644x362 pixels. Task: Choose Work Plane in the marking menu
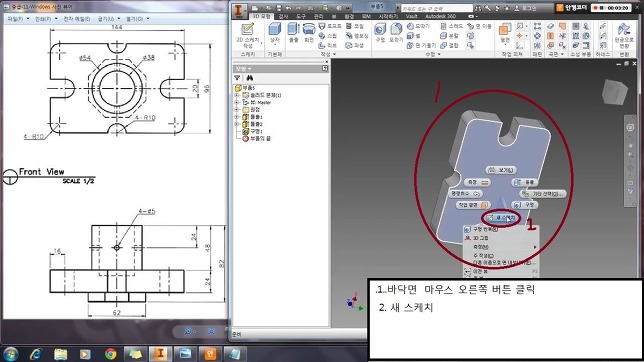473,205
